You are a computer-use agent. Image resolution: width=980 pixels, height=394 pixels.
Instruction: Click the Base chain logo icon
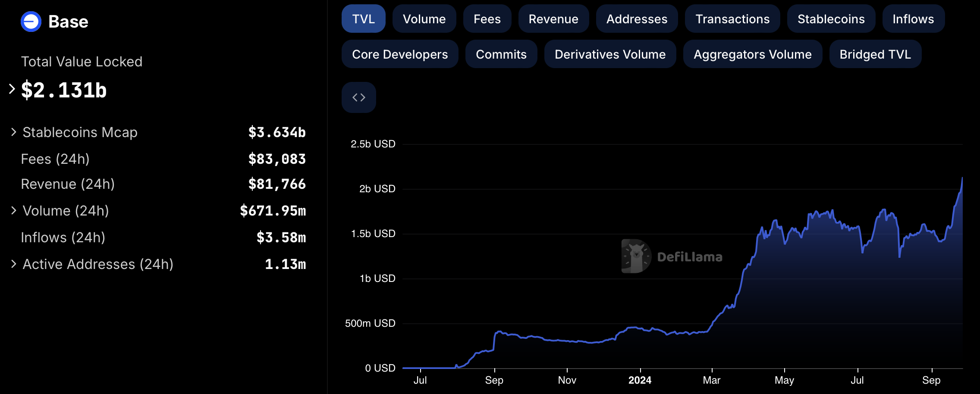pyautogui.click(x=31, y=22)
